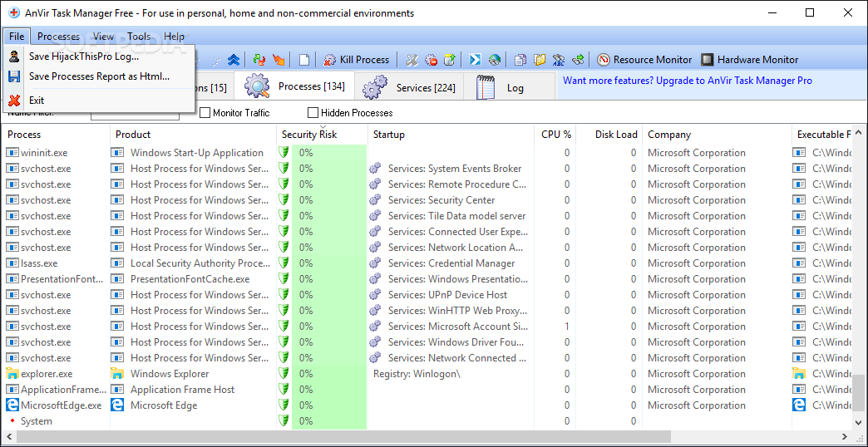
Task: Click the Processes tab magnifier gear icon
Action: click(x=257, y=86)
